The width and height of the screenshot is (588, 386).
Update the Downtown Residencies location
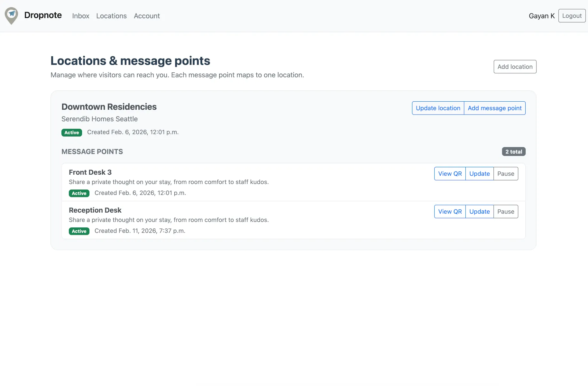(438, 108)
